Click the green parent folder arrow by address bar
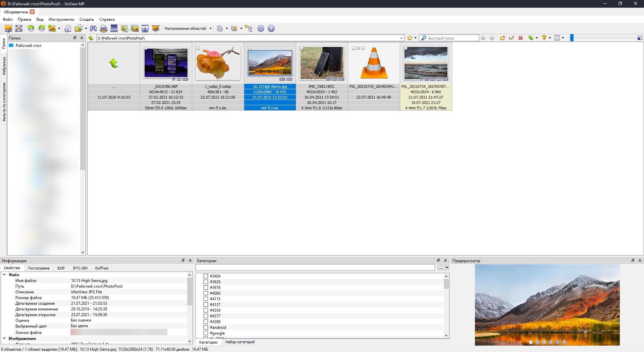This screenshot has width=644, height=352. point(91,38)
